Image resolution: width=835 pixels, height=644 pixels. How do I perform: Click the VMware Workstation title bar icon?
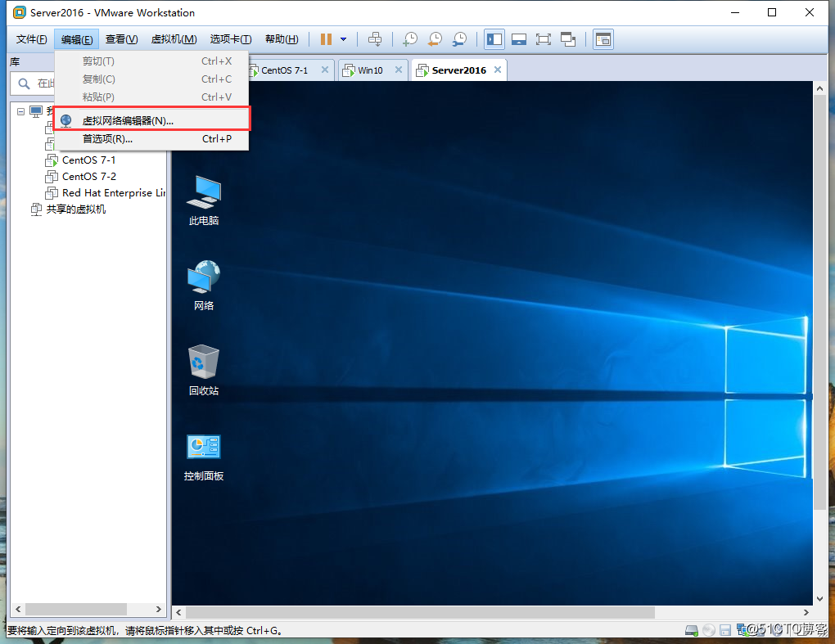pyautogui.click(x=19, y=12)
